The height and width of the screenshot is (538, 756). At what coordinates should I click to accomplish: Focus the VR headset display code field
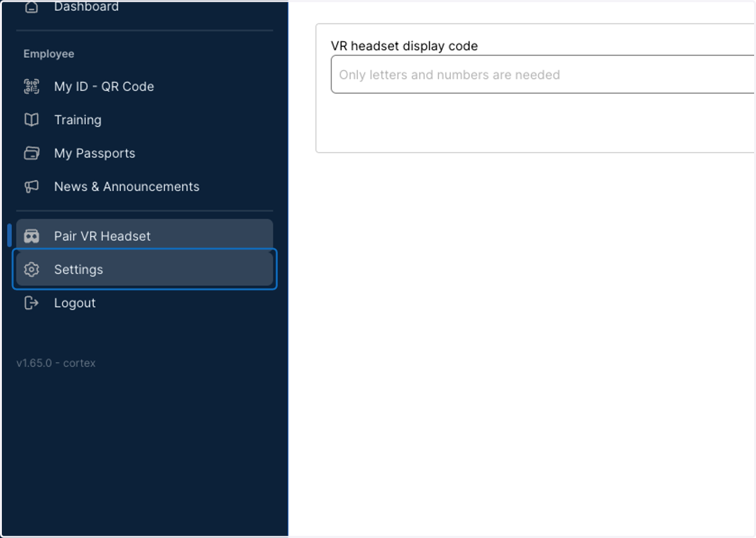542,74
